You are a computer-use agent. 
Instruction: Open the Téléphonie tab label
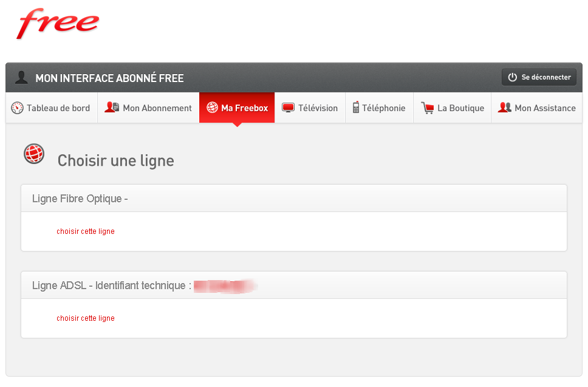pos(384,108)
